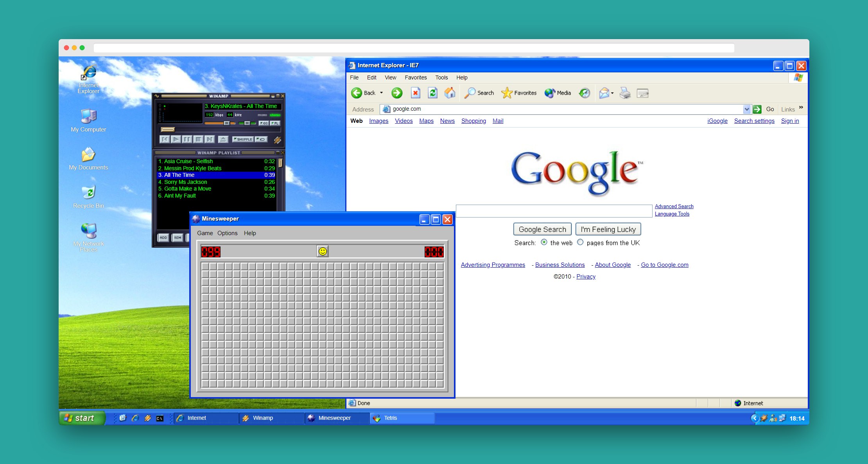Click Winamp play button

(176, 139)
